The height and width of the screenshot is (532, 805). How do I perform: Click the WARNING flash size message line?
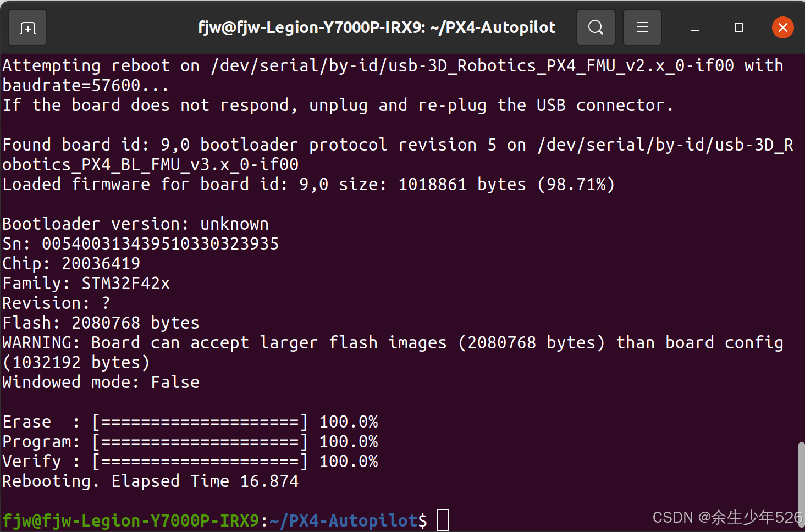(x=385, y=342)
